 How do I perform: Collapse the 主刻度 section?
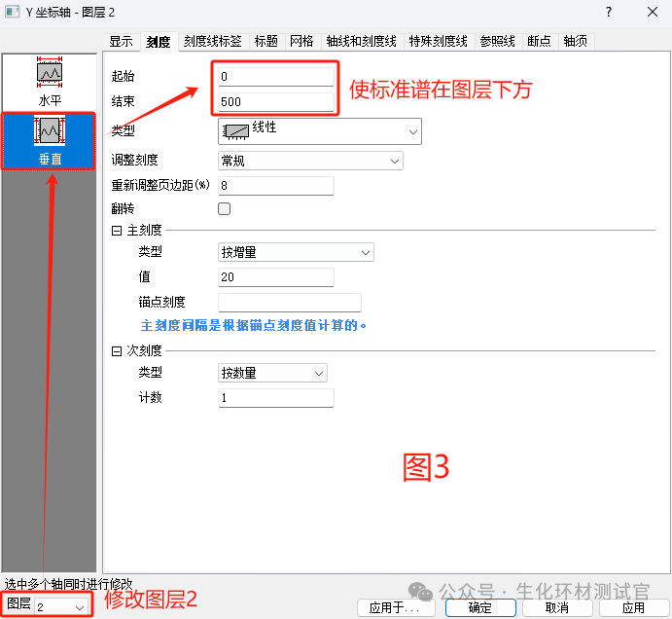[116, 231]
